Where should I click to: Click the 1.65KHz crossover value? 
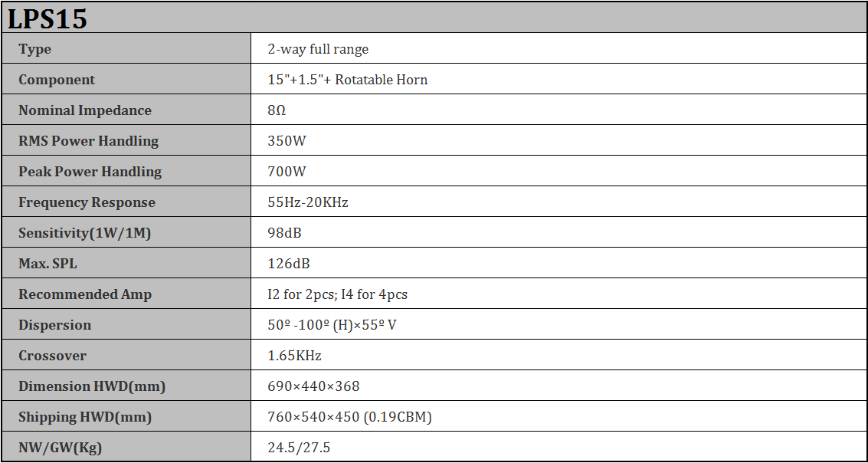294,356
